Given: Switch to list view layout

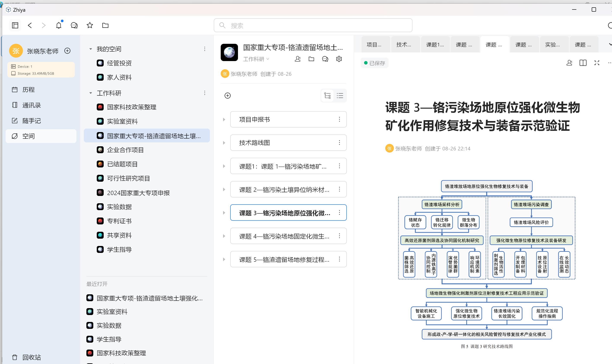Looking at the screenshot, I should click(x=340, y=96).
